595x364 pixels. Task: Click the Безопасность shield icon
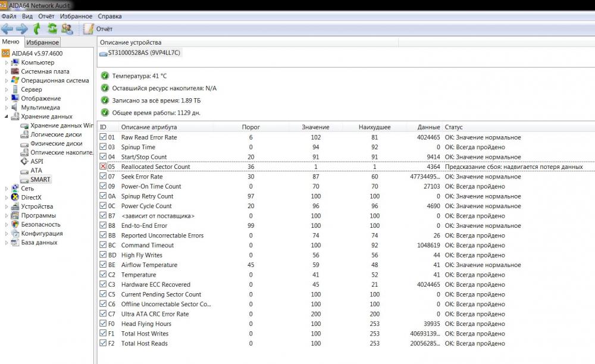tap(15, 224)
